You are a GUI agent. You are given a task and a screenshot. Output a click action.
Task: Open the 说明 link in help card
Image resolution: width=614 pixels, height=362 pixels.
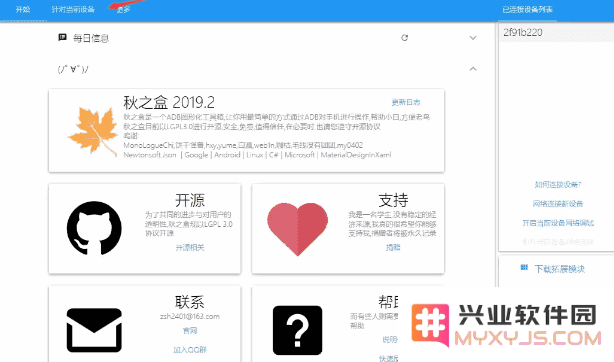(x=390, y=339)
